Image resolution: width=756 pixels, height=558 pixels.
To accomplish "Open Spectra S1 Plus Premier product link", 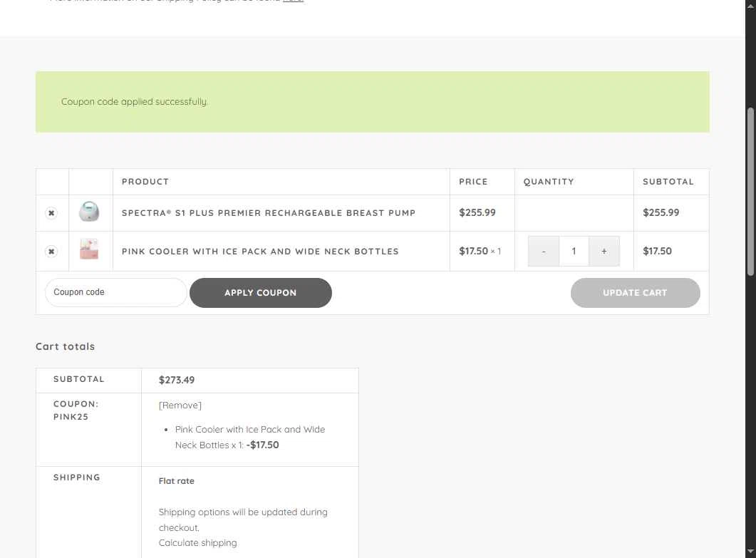I will pyautogui.click(x=269, y=212).
